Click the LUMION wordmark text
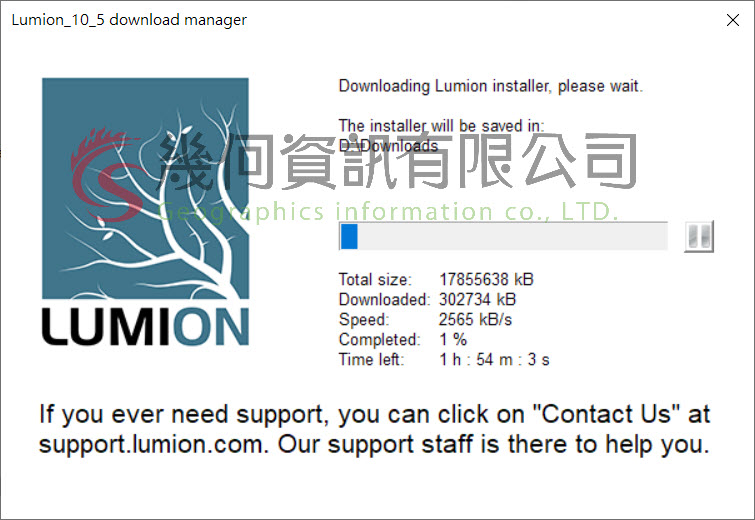 coord(145,327)
